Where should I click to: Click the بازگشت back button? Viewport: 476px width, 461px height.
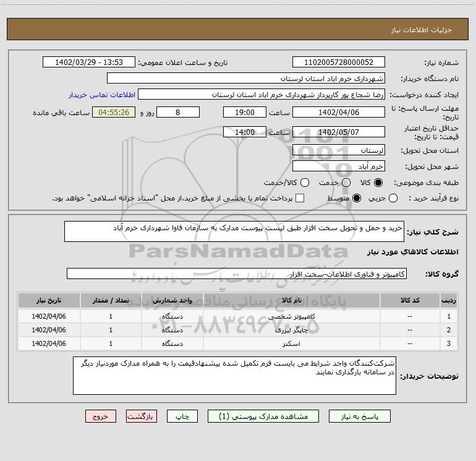pos(142,416)
